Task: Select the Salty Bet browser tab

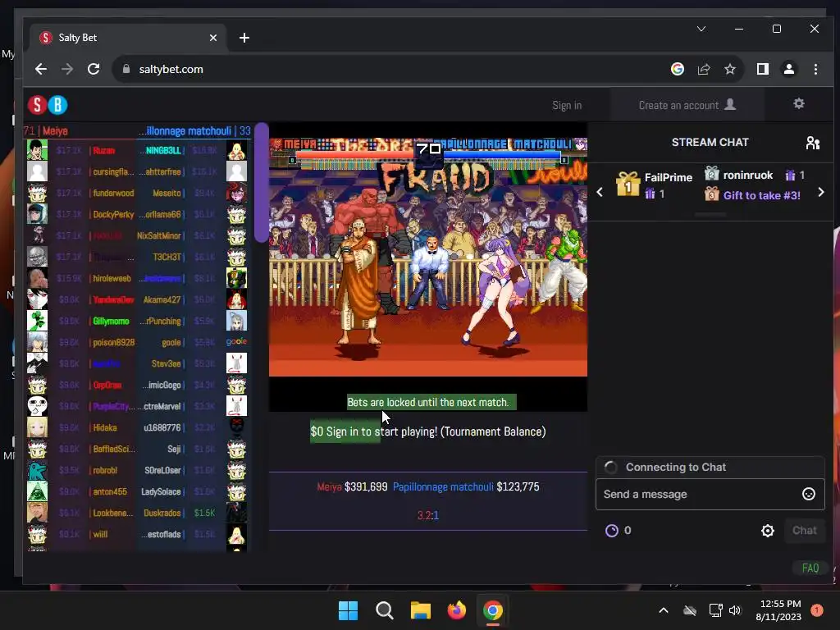Action: (129, 38)
